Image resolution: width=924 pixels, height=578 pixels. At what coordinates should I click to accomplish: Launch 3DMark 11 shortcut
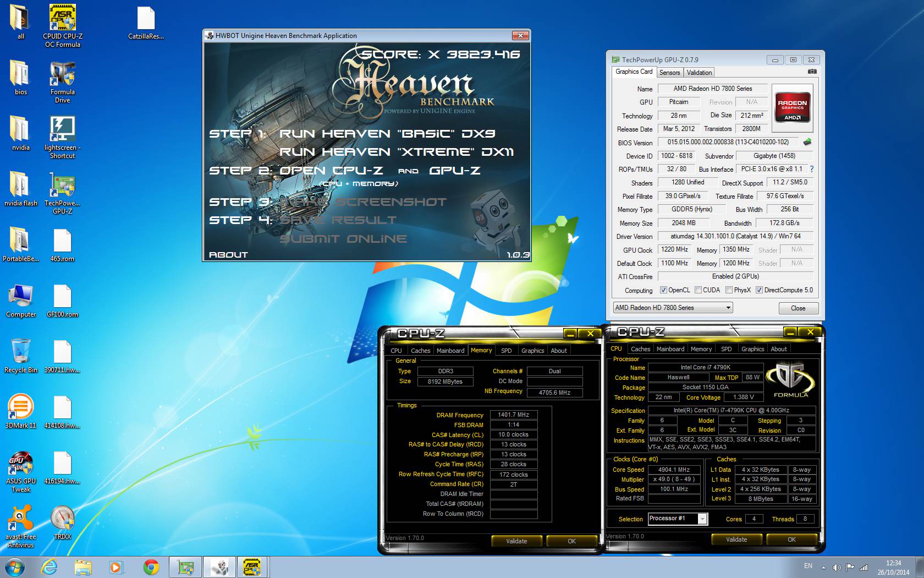(x=20, y=411)
